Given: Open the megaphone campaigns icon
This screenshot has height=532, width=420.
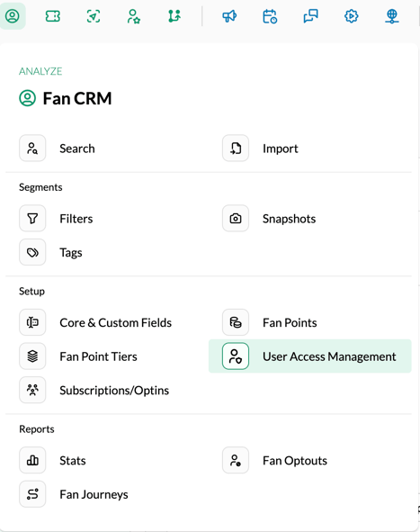Looking at the screenshot, I should coord(229,16).
